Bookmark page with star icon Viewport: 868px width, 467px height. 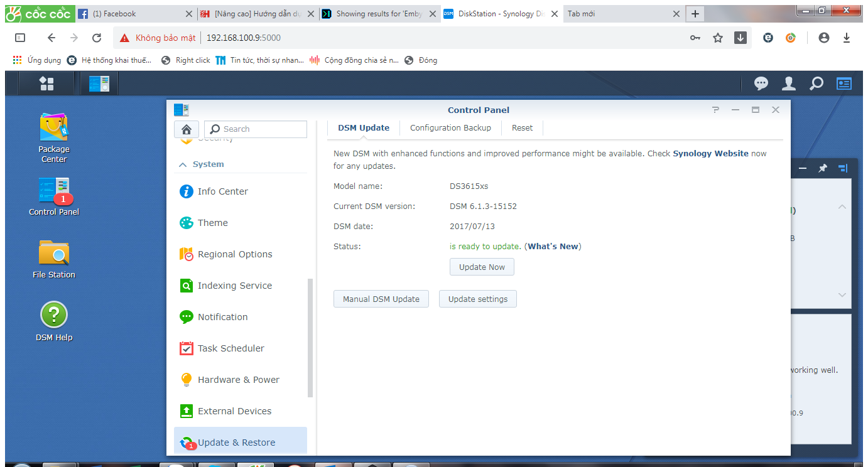(718, 38)
